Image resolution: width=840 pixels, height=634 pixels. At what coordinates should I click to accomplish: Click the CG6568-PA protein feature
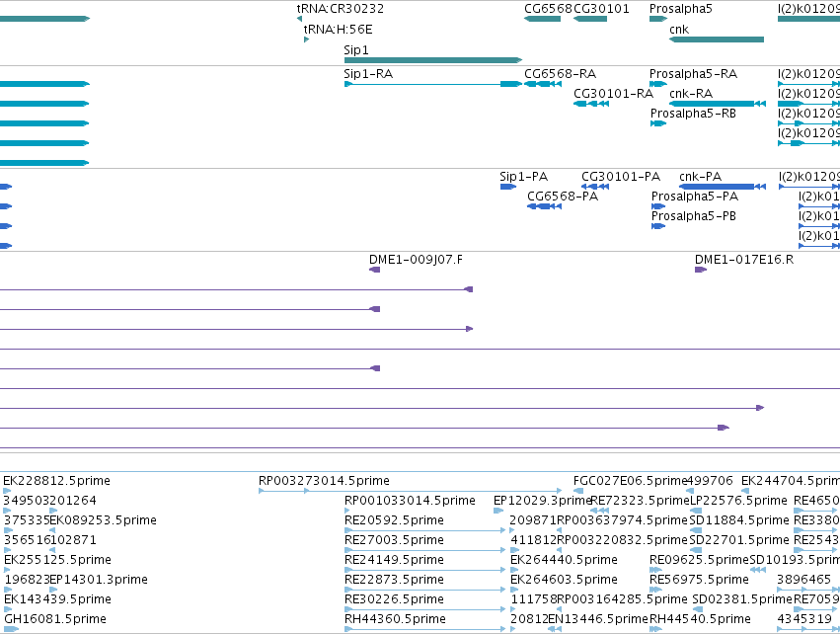[x=544, y=206]
